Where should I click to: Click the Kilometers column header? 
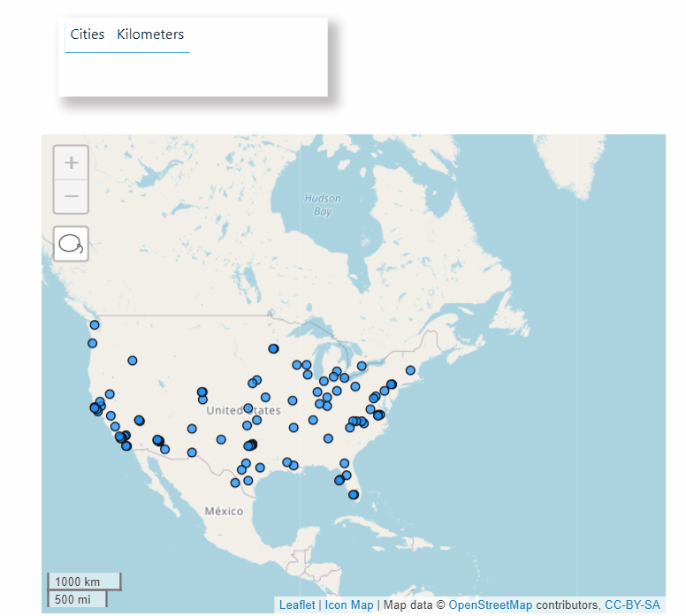[150, 34]
